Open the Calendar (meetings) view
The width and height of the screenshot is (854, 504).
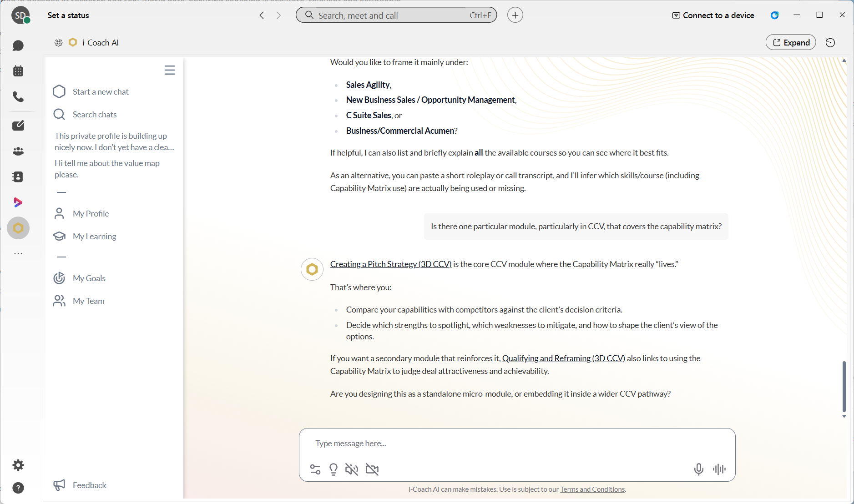pyautogui.click(x=18, y=71)
